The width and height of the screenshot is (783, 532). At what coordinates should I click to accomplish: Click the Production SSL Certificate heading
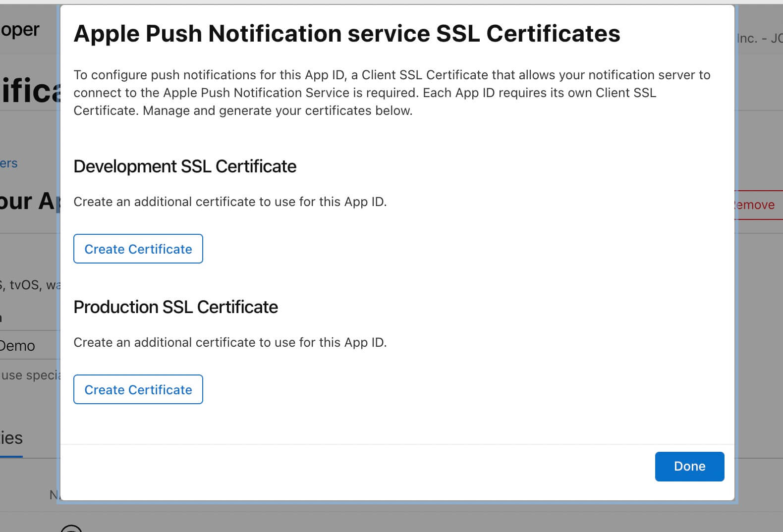click(175, 307)
